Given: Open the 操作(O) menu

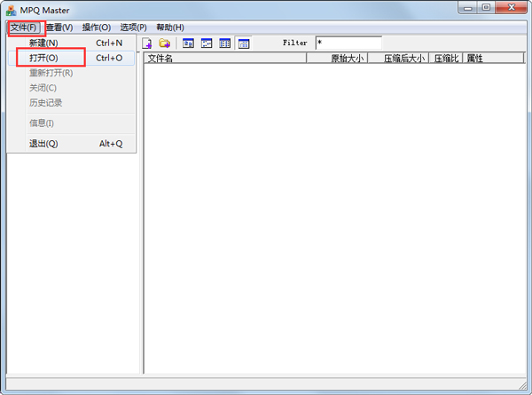Looking at the screenshot, I should [x=97, y=28].
